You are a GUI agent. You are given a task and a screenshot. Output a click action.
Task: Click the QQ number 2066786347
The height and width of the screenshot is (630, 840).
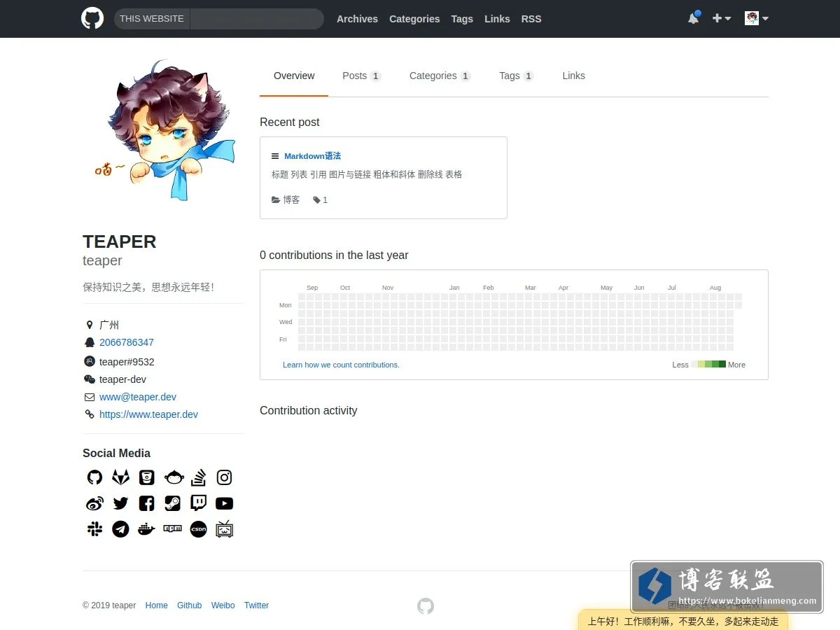pos(127,342)
